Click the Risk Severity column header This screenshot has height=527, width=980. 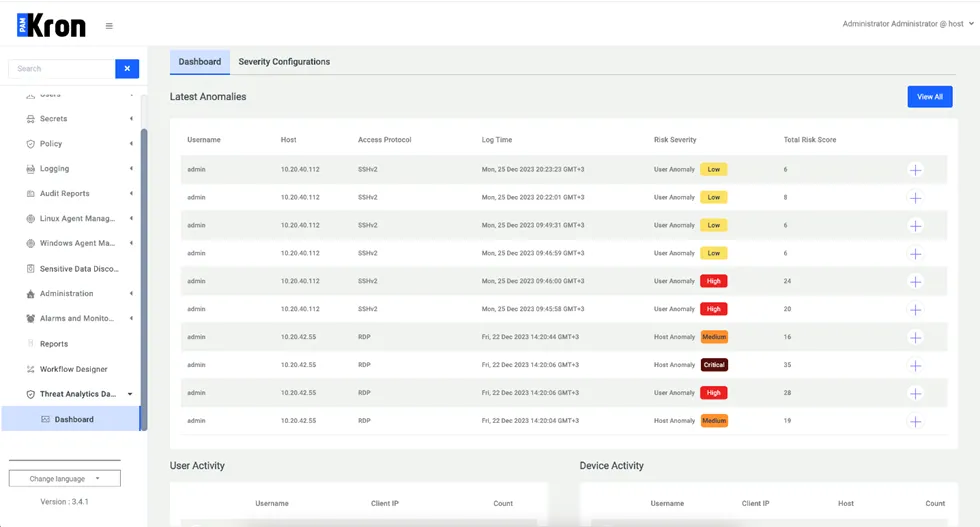pyautogui.click(x=674, y=140)
